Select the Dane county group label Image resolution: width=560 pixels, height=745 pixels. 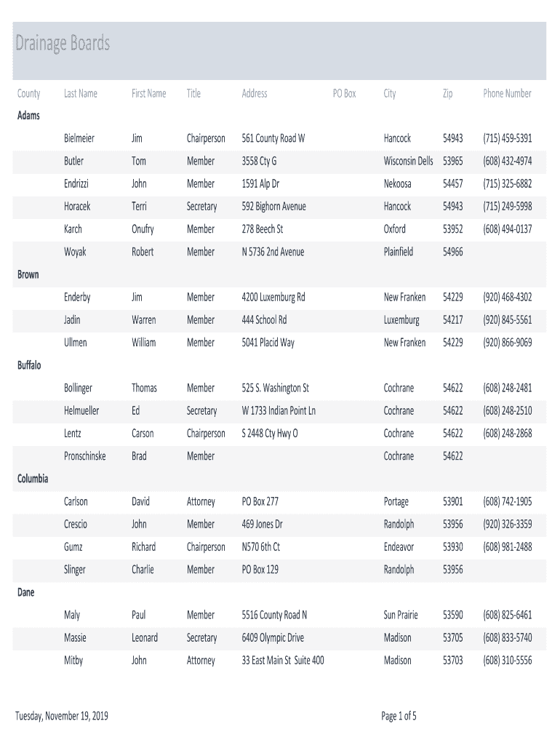click(26, 592)
